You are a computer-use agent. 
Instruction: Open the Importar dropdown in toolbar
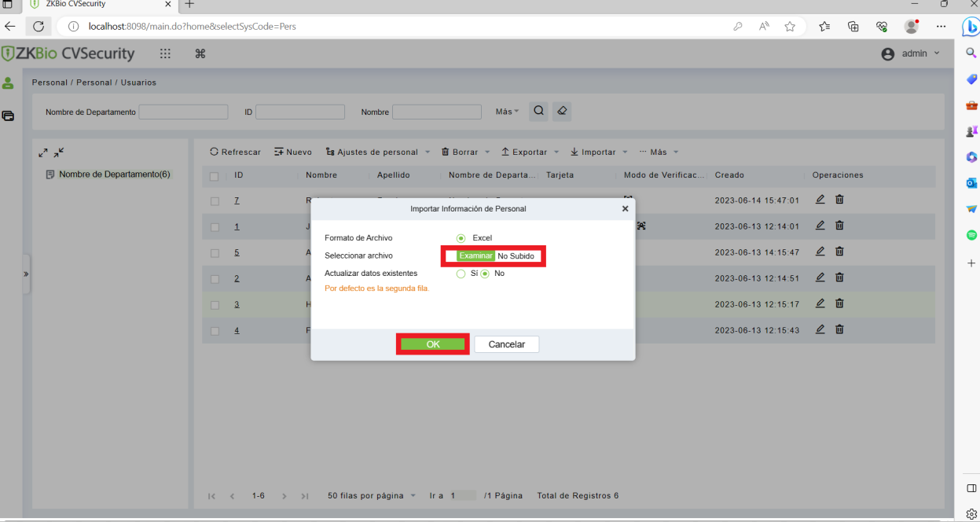[599, 152]
